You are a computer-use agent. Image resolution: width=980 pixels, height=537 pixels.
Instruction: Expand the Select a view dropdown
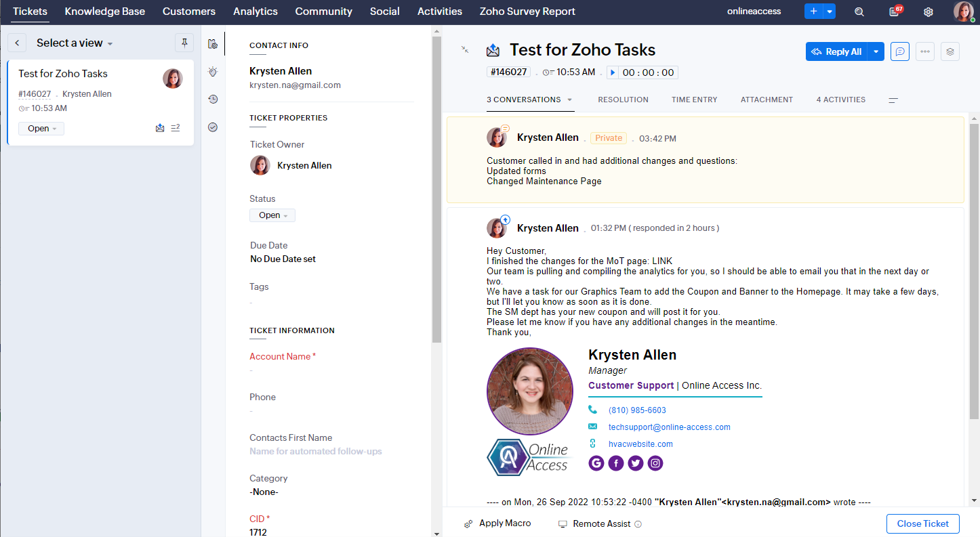[75, 43]
